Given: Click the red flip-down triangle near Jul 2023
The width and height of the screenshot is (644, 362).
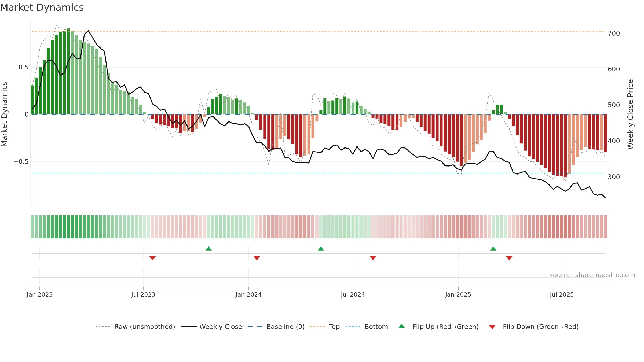Looking at the screenshot, I should point(152,258).
